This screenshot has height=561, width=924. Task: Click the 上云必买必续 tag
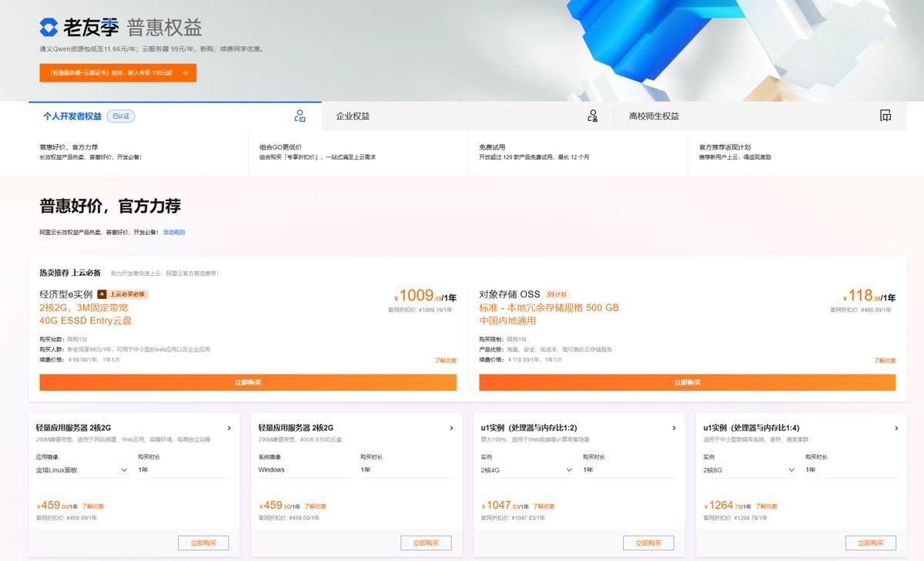click(x=122, y=294)
